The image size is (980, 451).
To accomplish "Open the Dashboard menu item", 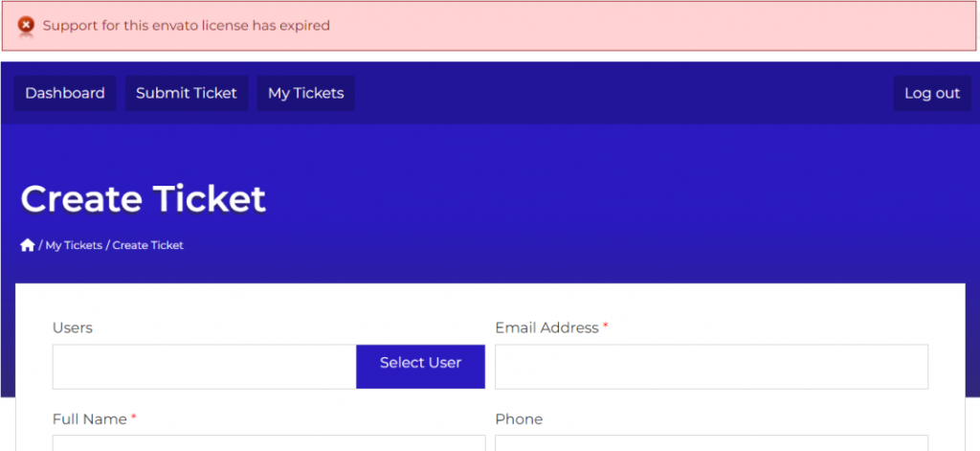I will pos(65,93).
